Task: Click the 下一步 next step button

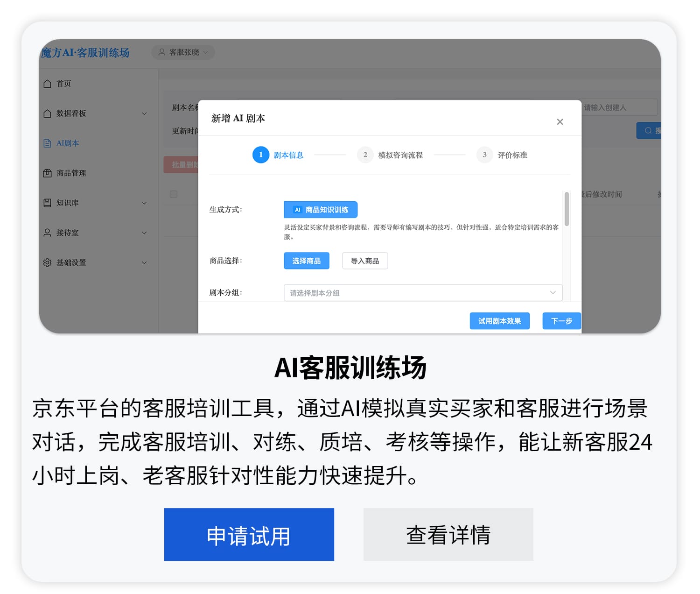Action: [561, 321]
